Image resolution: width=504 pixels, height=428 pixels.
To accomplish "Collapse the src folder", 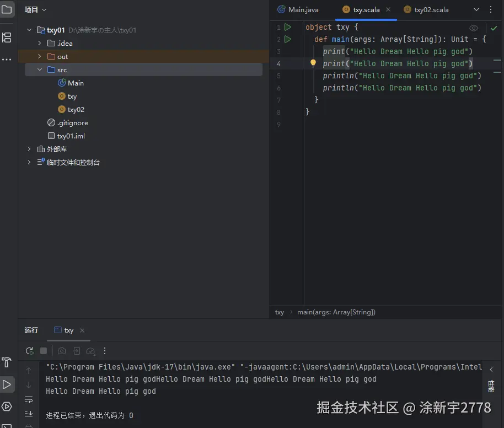I will [40, 69].
